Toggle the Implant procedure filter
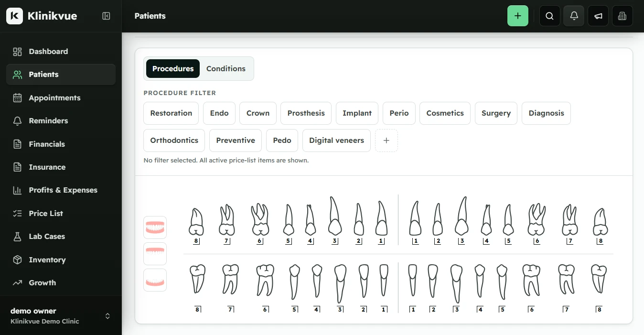This screenshot has height=335, width=644. (x=357, y=113)
